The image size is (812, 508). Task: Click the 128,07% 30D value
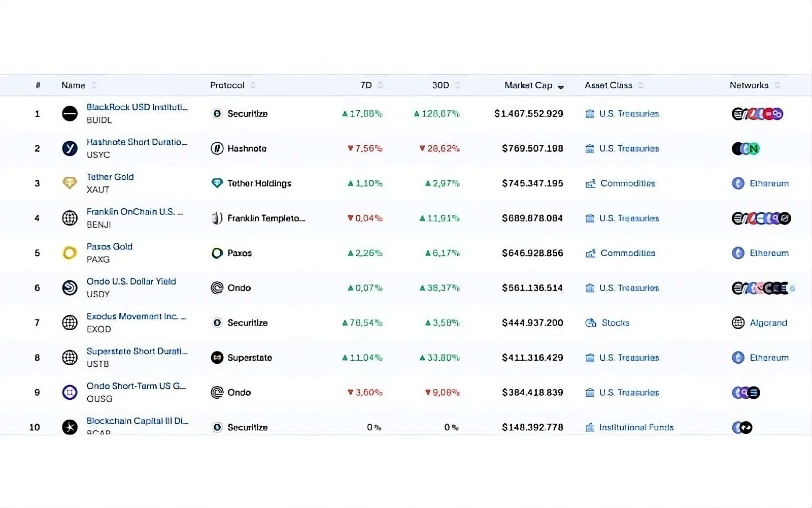coord(436,114)
